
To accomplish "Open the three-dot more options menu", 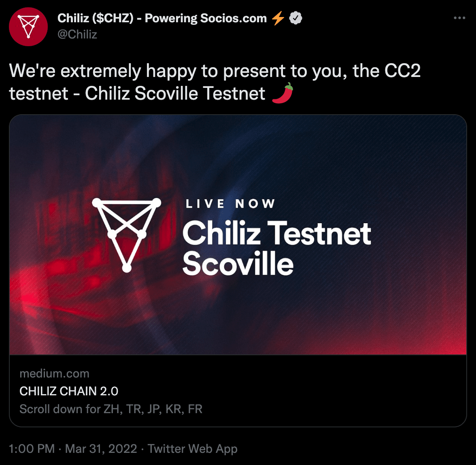I will point(459,18).
